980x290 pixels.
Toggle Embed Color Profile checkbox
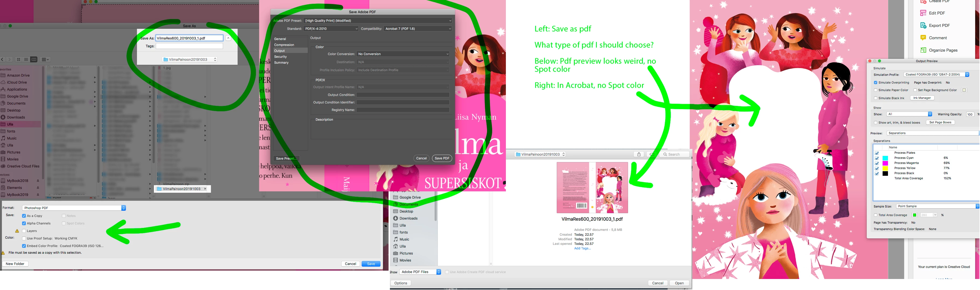coord(24,246)
